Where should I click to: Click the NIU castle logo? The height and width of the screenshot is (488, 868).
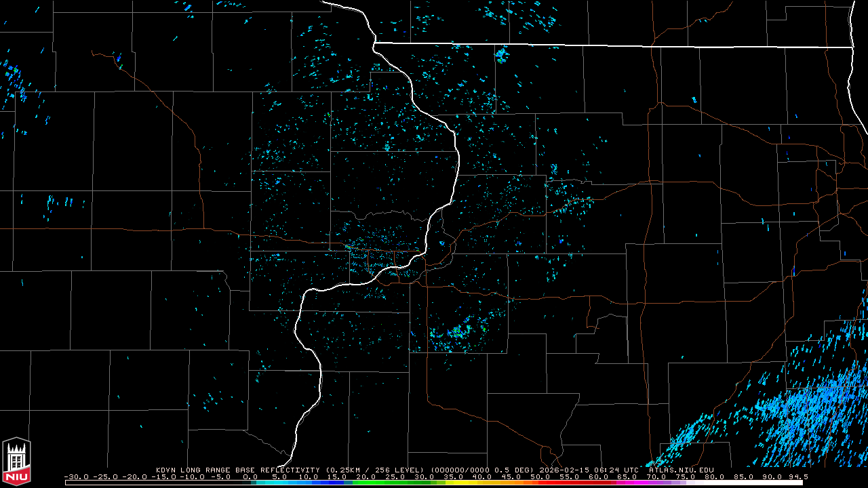[x=16, y=462]
